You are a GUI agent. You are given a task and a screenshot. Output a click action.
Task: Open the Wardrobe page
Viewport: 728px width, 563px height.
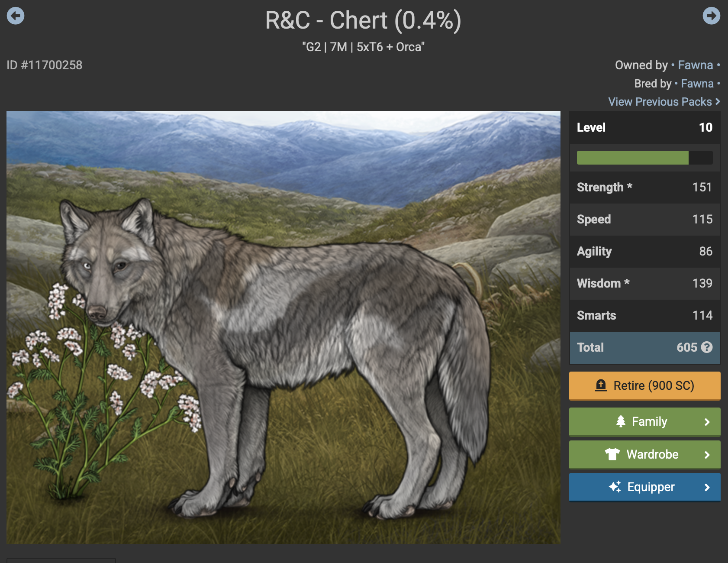[644, 454]
